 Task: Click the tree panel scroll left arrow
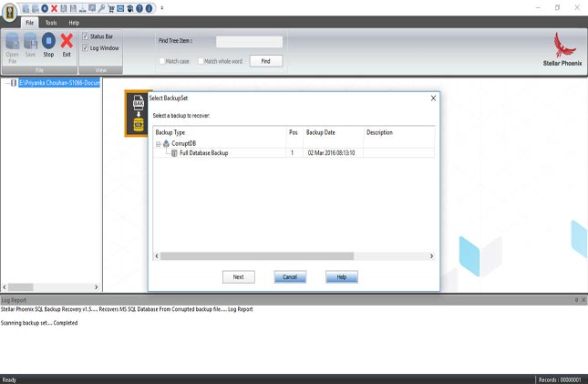point(5,287)
